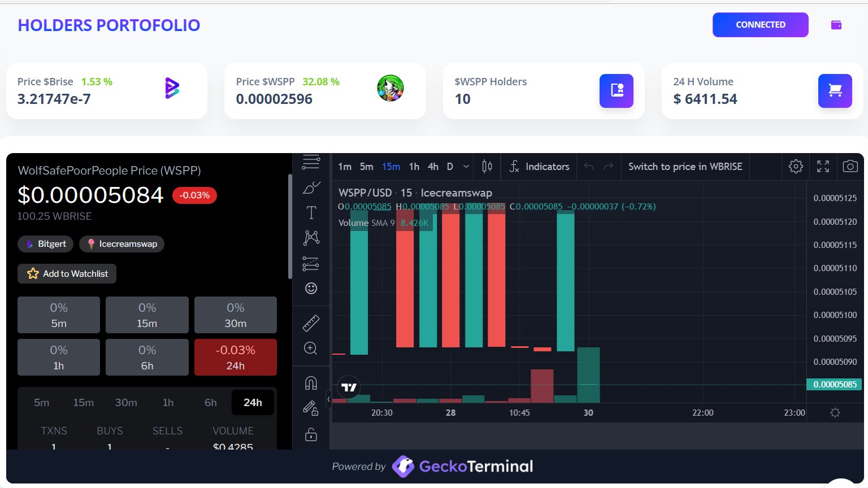Click the 100.25 WBRISE price text
Viewport: 868px width, 488px height.
tap(54, 216)
